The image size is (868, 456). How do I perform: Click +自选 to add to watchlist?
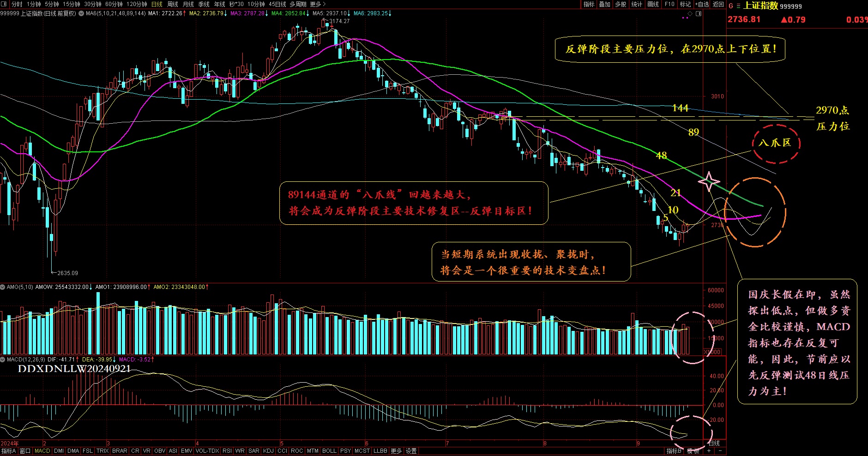coord(702,4)
